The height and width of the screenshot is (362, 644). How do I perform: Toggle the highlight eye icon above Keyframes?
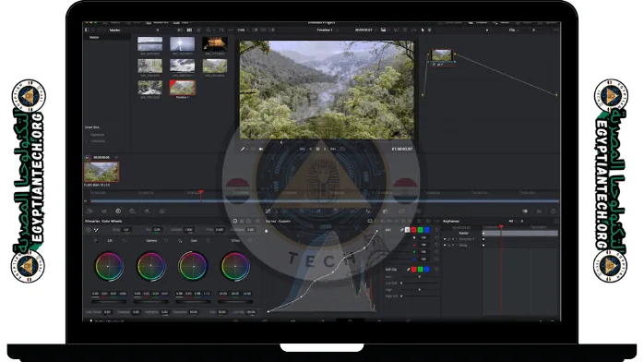525,211
